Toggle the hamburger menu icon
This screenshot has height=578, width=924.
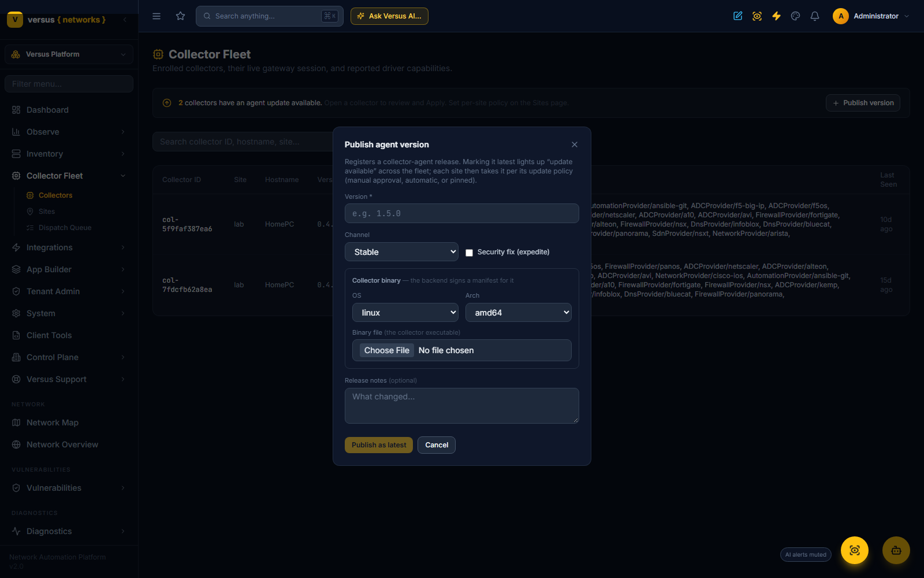tap(157, 16)
